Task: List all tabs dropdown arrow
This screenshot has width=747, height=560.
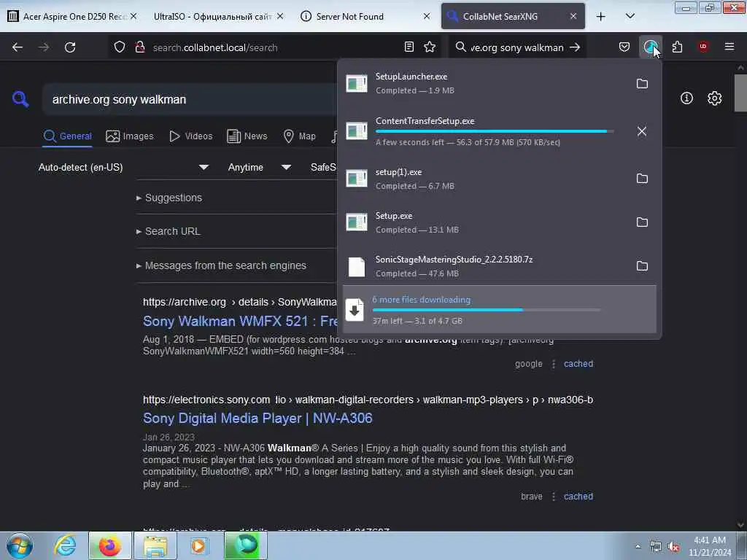Action: click(x=630, y=17)
